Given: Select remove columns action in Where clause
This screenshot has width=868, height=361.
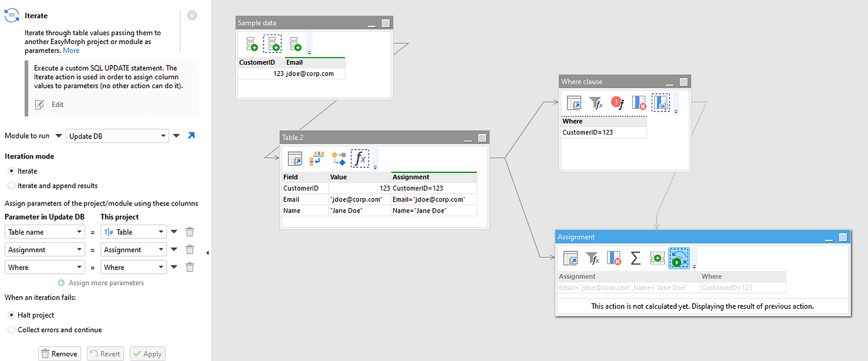Looking at the screenshot, I should click(x=639, y=103).
